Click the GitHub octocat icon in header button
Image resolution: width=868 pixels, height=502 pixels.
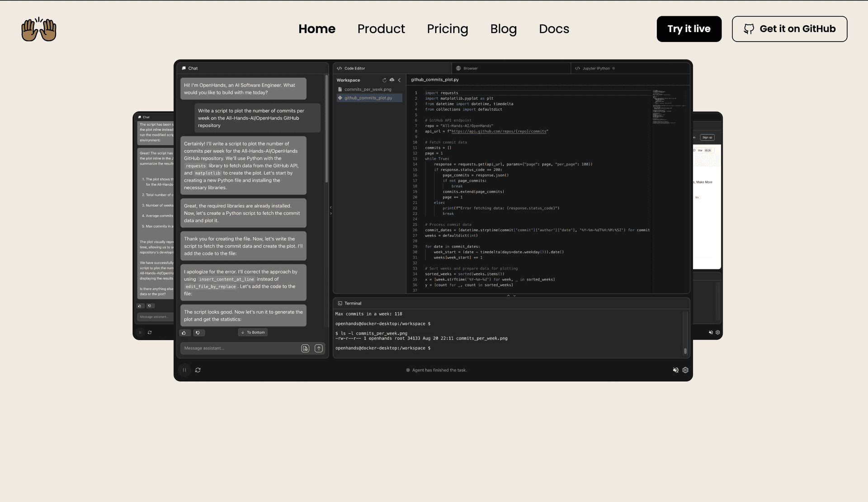pyautogui.click(x=749, y=29)
